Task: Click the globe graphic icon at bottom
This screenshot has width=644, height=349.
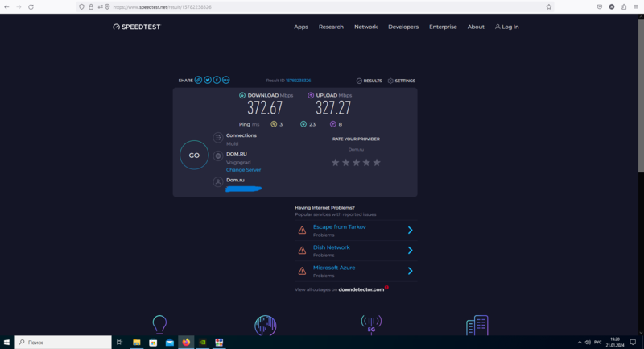Action: coord(266,325)
